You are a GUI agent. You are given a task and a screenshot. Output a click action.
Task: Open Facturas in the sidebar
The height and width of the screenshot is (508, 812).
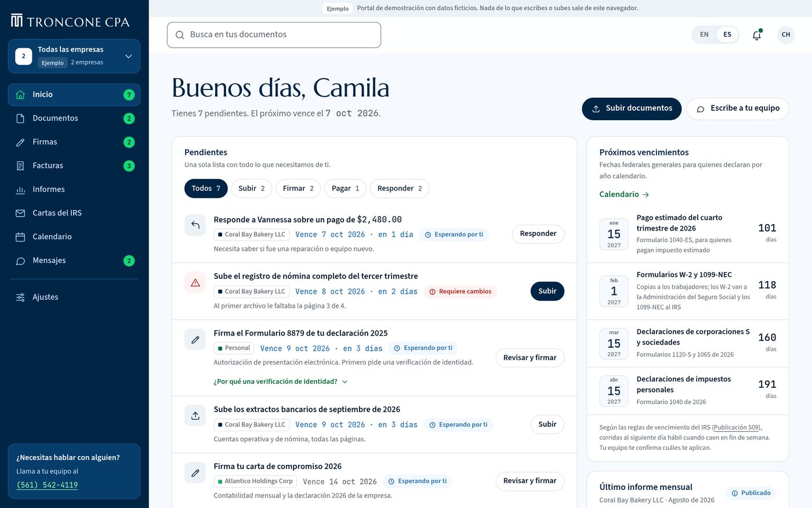pos(74,166)
